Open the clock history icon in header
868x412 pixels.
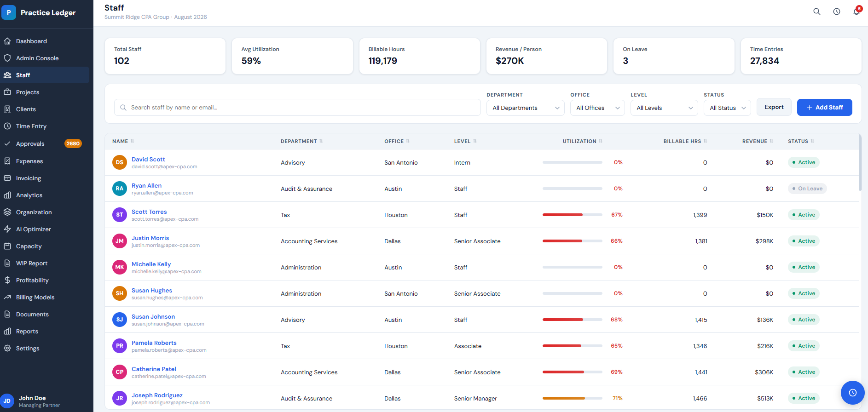tap(837, 11)
